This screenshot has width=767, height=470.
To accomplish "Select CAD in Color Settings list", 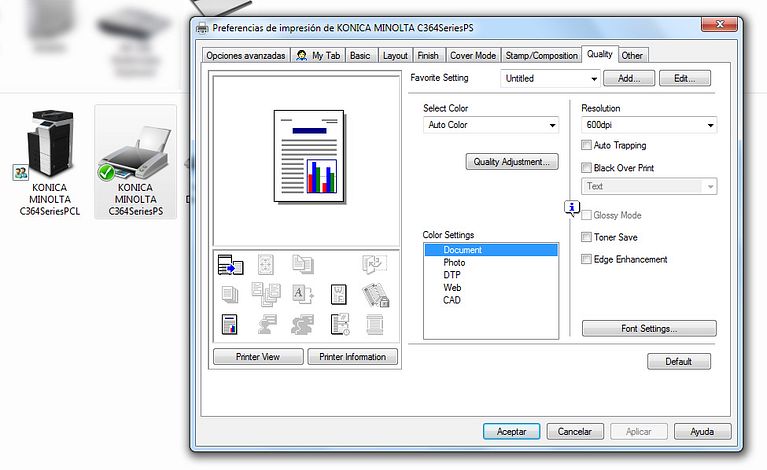I will [491, 300].
